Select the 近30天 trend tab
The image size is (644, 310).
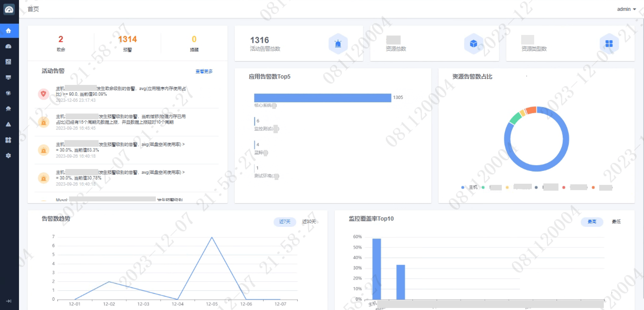point(309,222)
